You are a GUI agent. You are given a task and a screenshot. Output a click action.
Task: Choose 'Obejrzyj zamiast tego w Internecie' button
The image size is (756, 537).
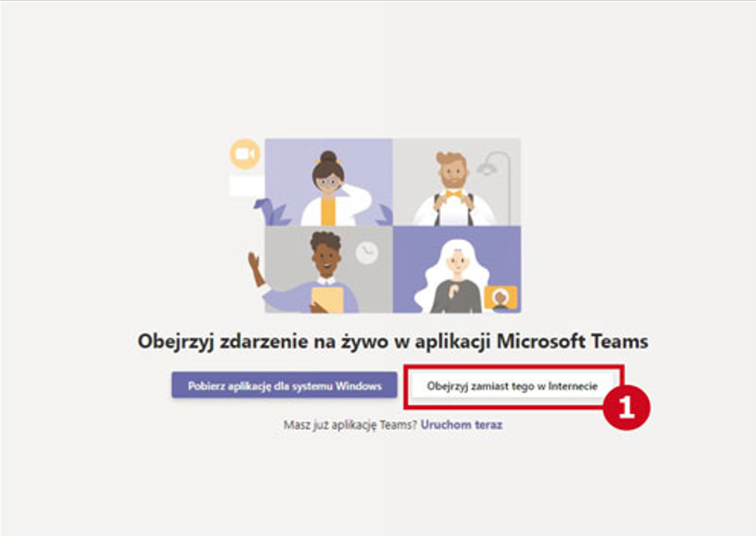(512, 385)
